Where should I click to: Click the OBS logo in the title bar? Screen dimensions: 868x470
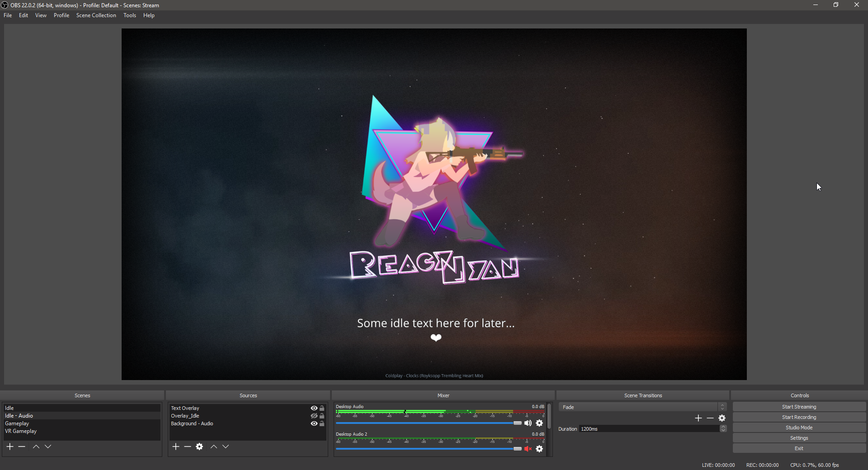click(5, 5)
